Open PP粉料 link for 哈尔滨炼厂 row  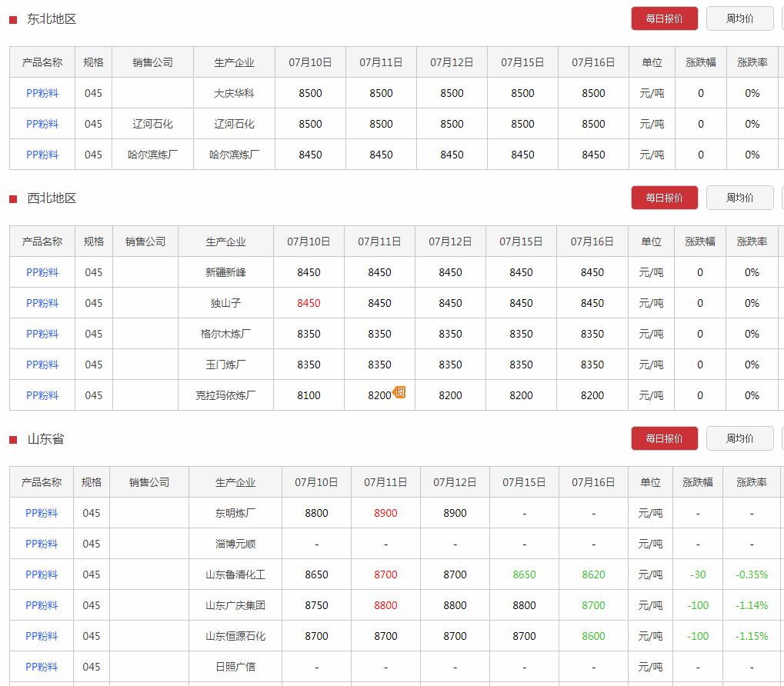point(42,155)
